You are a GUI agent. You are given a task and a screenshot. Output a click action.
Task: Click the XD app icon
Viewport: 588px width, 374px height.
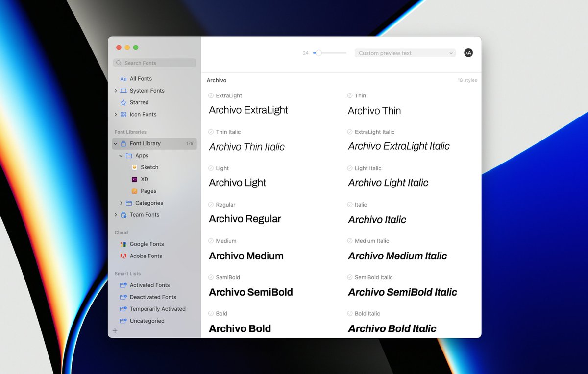point(135,179)
